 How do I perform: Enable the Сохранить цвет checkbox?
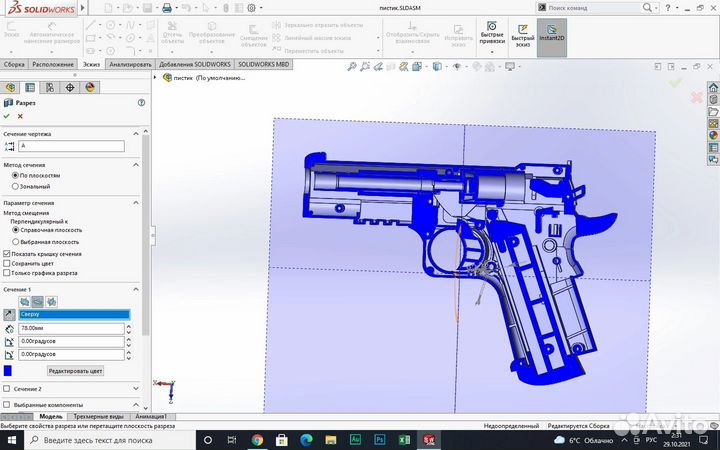click(x=6, y=263)
